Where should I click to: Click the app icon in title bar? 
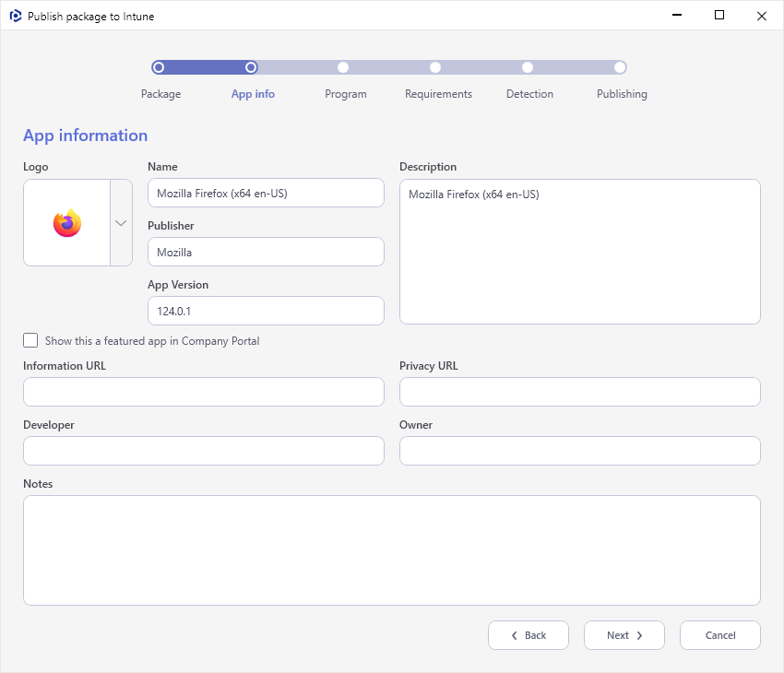[16, 16]
